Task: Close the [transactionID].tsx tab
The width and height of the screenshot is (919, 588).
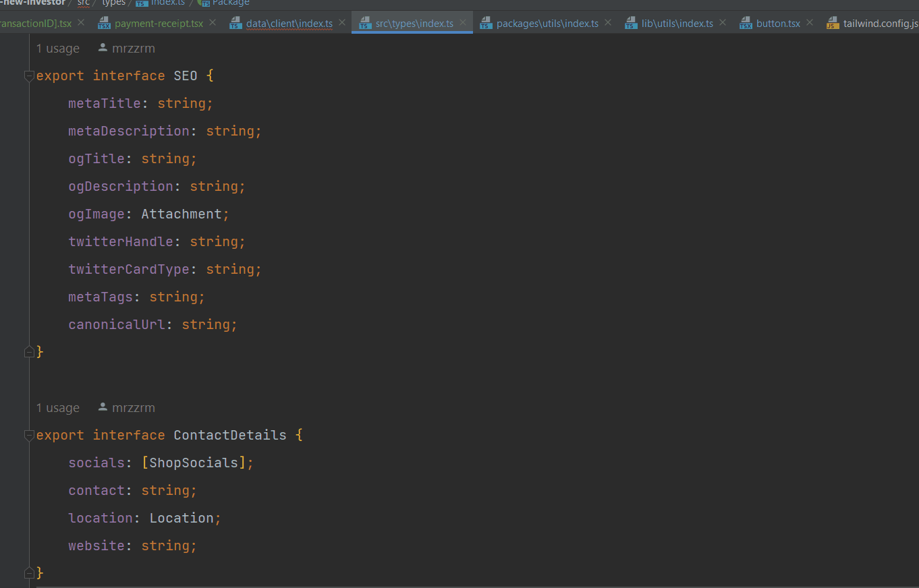Action: [x=81, y=22]
